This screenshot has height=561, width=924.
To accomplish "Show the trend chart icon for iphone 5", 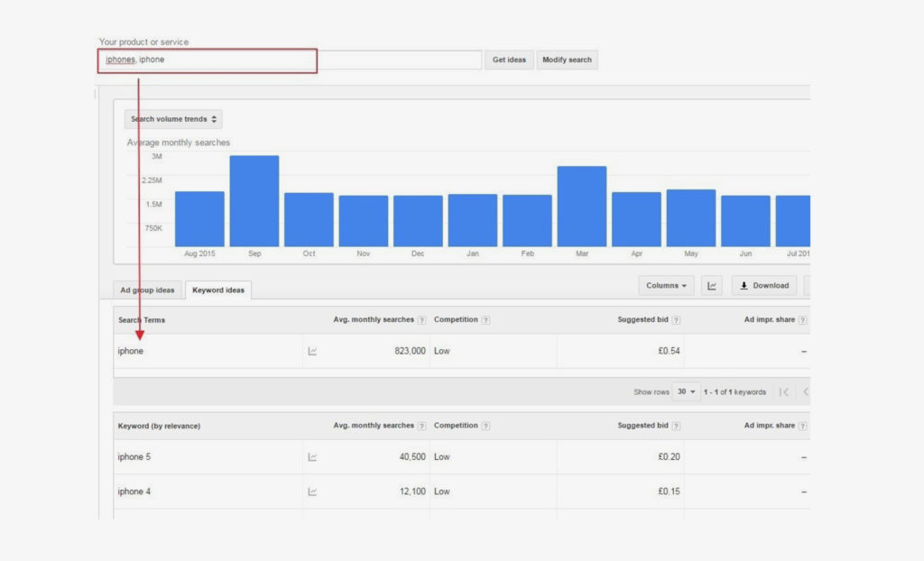I will tap(312, 457).
